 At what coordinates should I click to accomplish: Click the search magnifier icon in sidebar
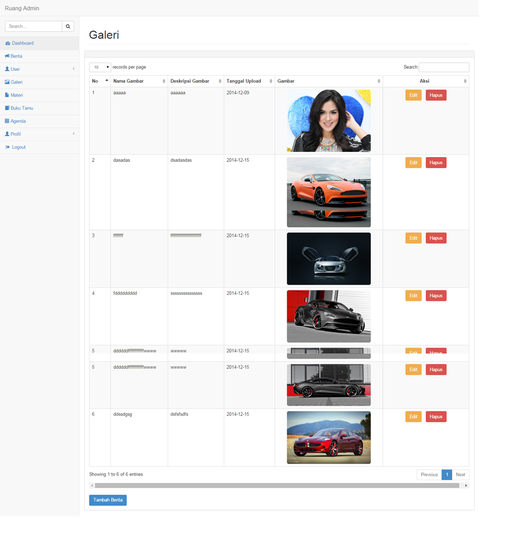coord(68,26)
